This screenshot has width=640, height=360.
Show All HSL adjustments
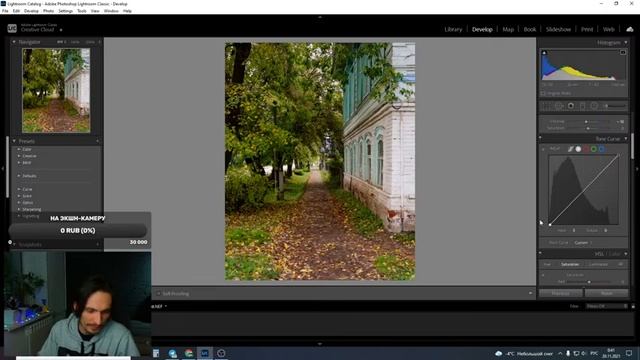click(x=620, y=264)
